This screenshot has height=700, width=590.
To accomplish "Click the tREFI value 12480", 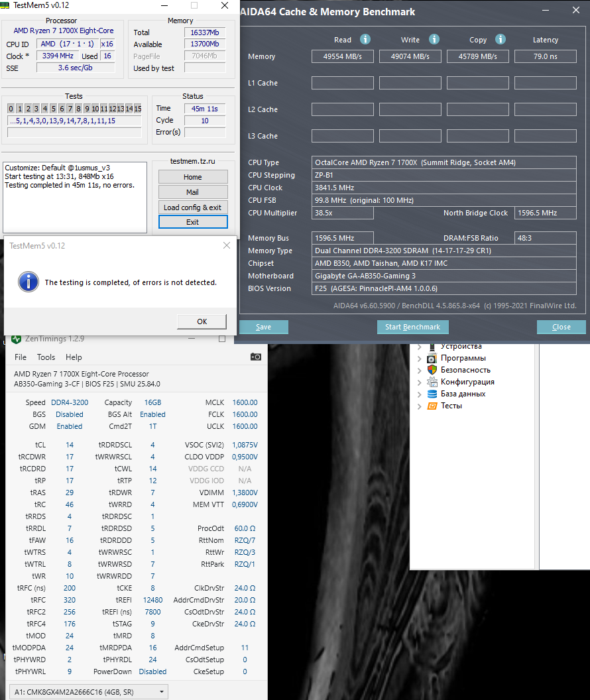I will point(152,600).
